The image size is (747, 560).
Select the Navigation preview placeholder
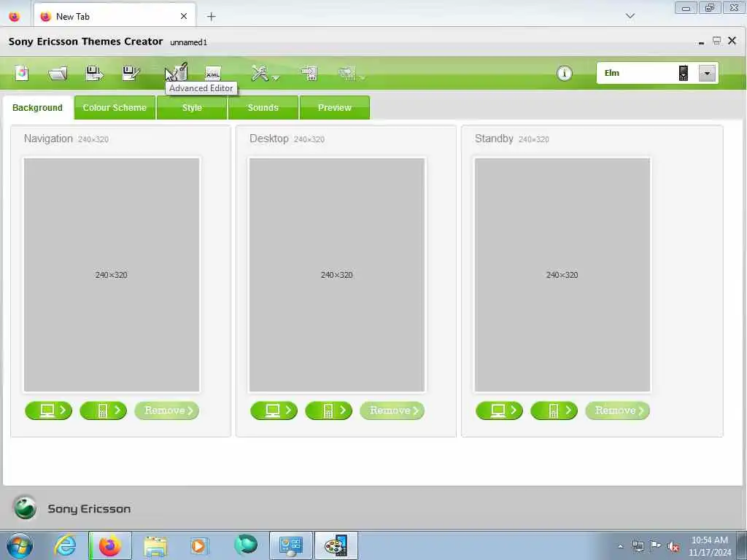(112, 275)
